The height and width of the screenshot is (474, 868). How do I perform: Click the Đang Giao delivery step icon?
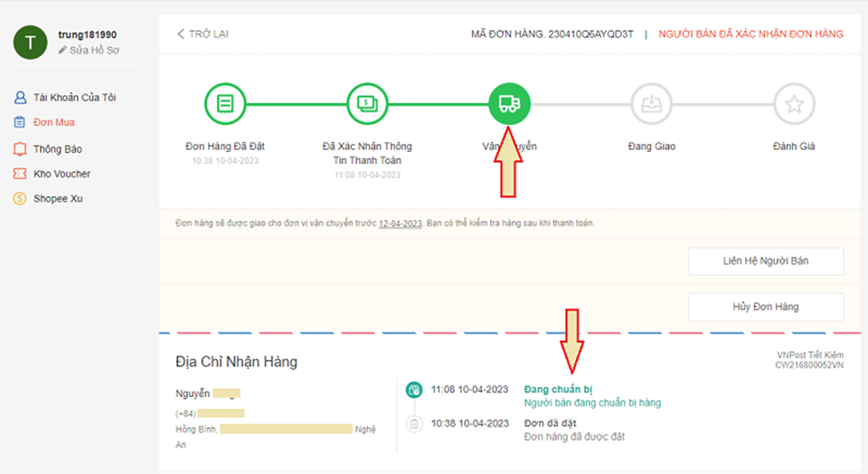click(x=652, y=104)
